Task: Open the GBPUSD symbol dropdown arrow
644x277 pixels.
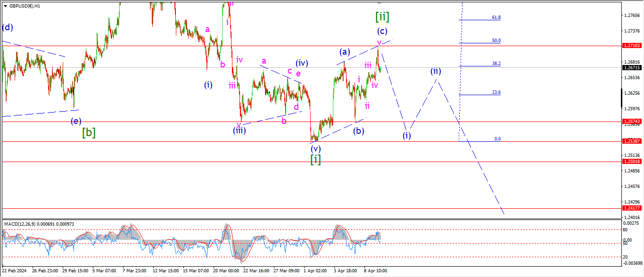Action: pos(5,6)
